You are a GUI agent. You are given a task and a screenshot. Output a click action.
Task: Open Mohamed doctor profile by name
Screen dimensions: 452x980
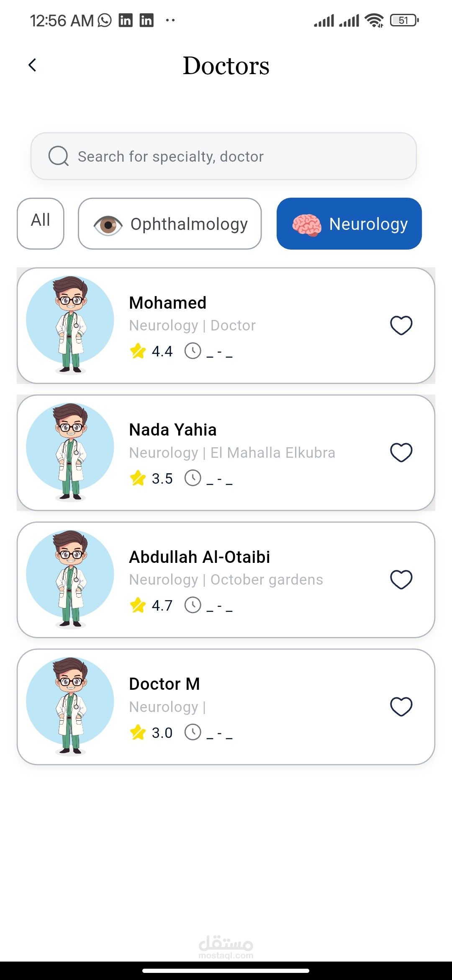coord(167,303)
